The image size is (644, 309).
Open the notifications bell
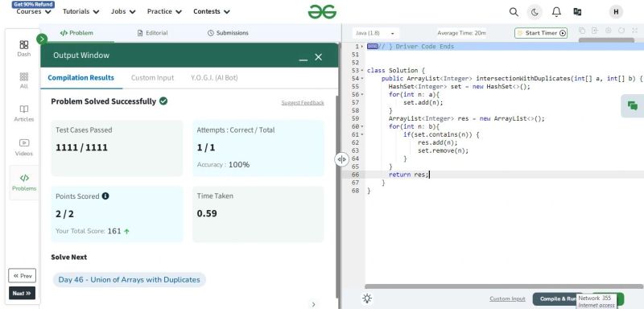click(556, 12)
